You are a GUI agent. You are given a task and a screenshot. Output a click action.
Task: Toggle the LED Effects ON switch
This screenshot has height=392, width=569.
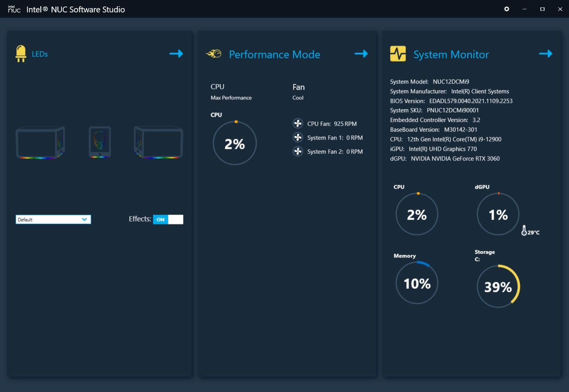tap(168, 220)
